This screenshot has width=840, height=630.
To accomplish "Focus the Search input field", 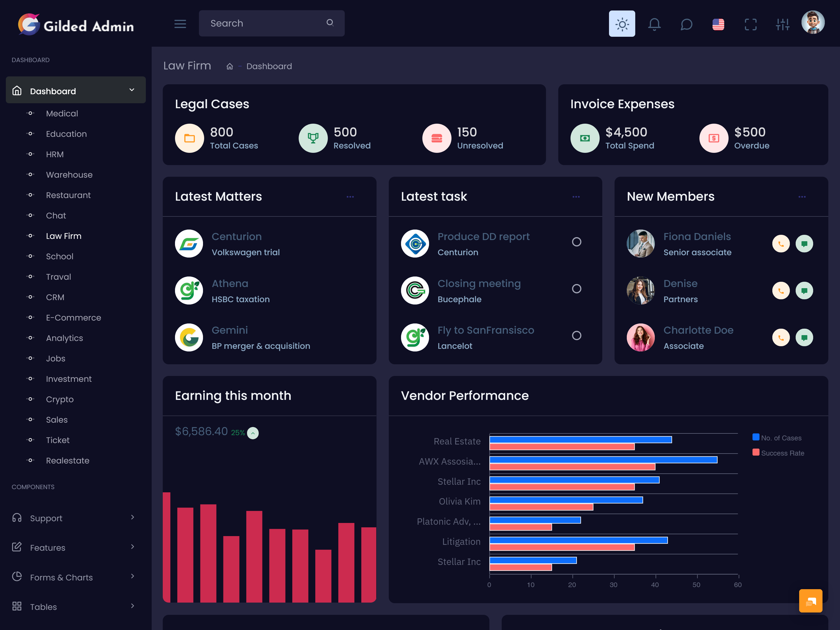I will click(272, 24).
